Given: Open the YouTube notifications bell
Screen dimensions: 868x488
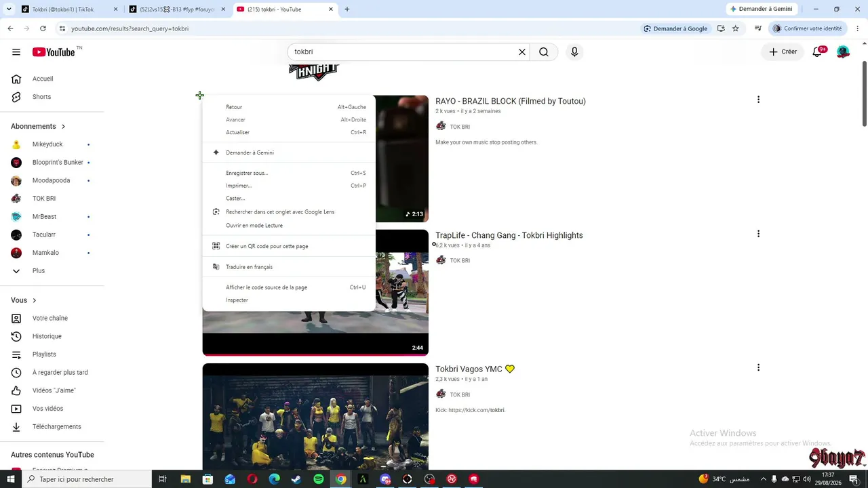Looking at the screenshot, I should (817, 52).
